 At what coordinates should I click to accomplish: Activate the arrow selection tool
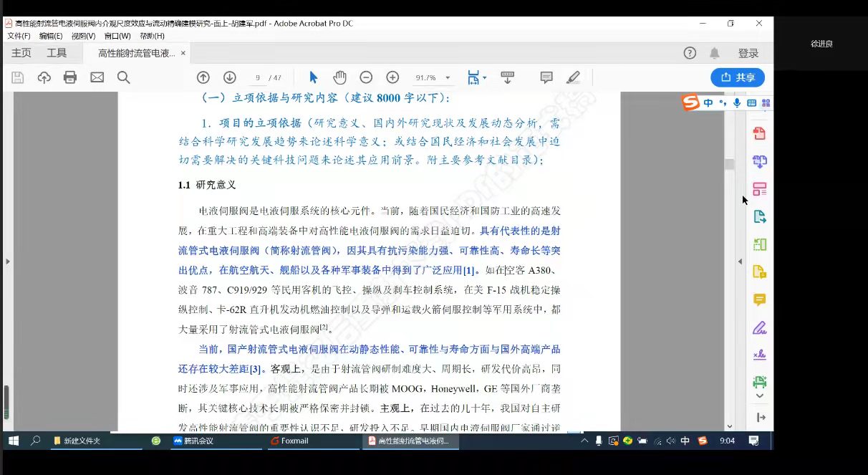point(313,77)
